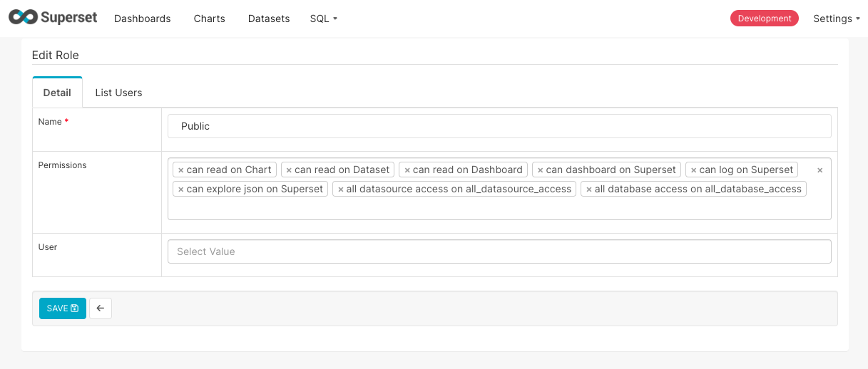Remove 'can explore json on Superset' tag
The image size is (868, 369).
[181, 189]
